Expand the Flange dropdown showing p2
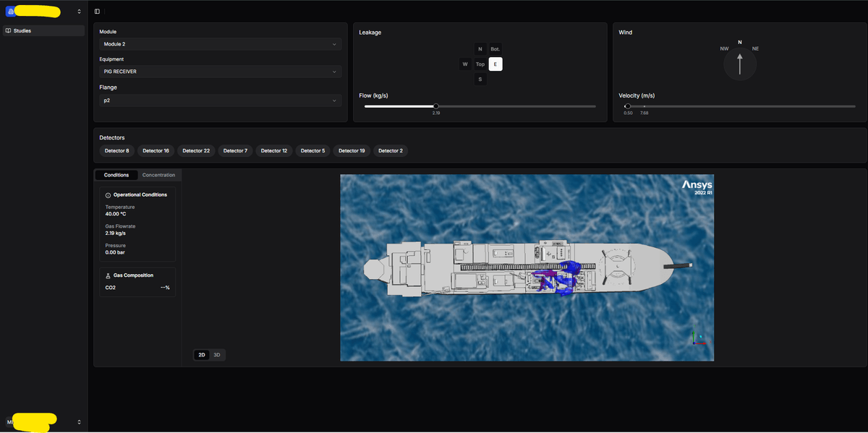The width and height of the screenshot is (868, 433). (x=220, y=100)
